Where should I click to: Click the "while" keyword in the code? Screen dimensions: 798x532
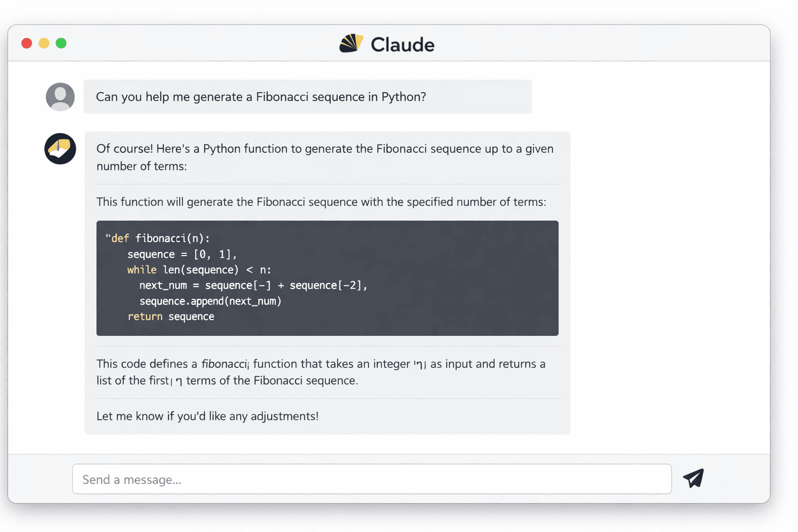pos(142,270)
